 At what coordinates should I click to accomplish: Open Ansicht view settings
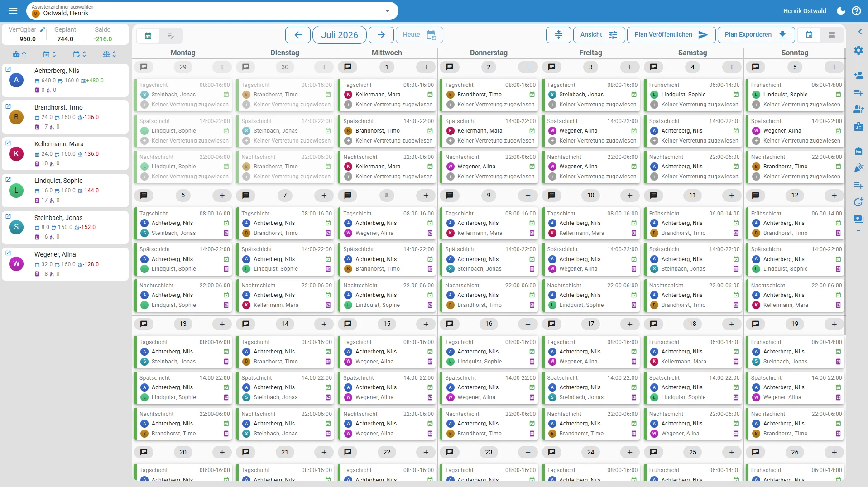point(599,35)
